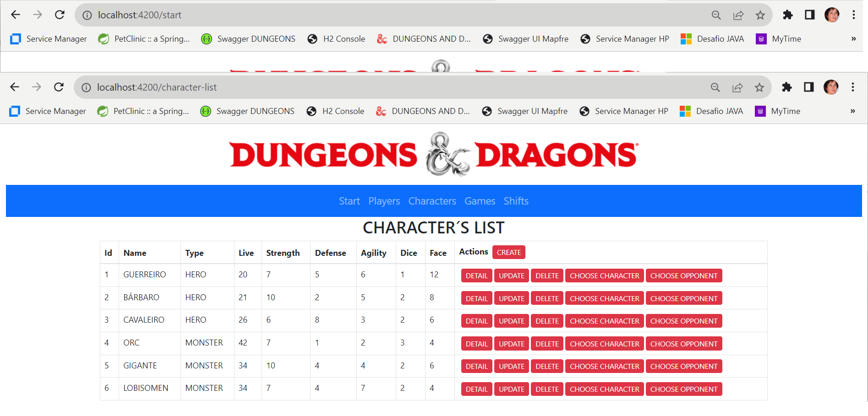Toggle side panel icon in character-list window

809,87
